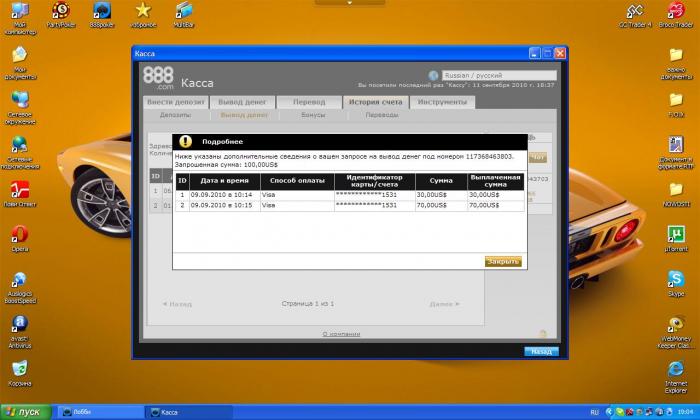Image resolution: width=700 pixels, height=420 pixels.
Task: Launch the Opera browser shortcut
Action: coord(20,238)
